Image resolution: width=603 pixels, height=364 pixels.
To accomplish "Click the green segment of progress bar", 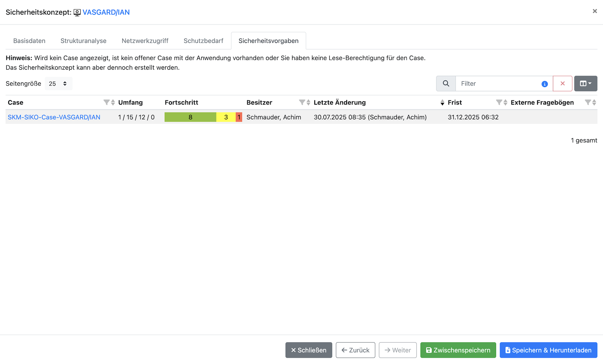I will [190, 117].
